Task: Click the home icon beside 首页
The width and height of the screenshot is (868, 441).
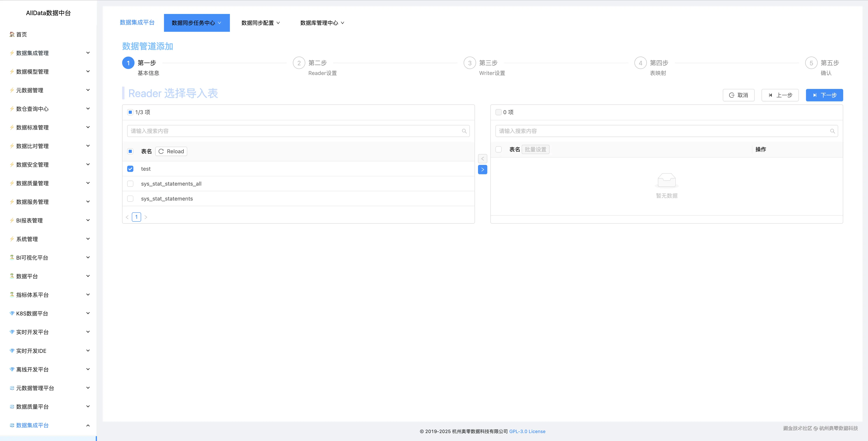Action: 12,34
